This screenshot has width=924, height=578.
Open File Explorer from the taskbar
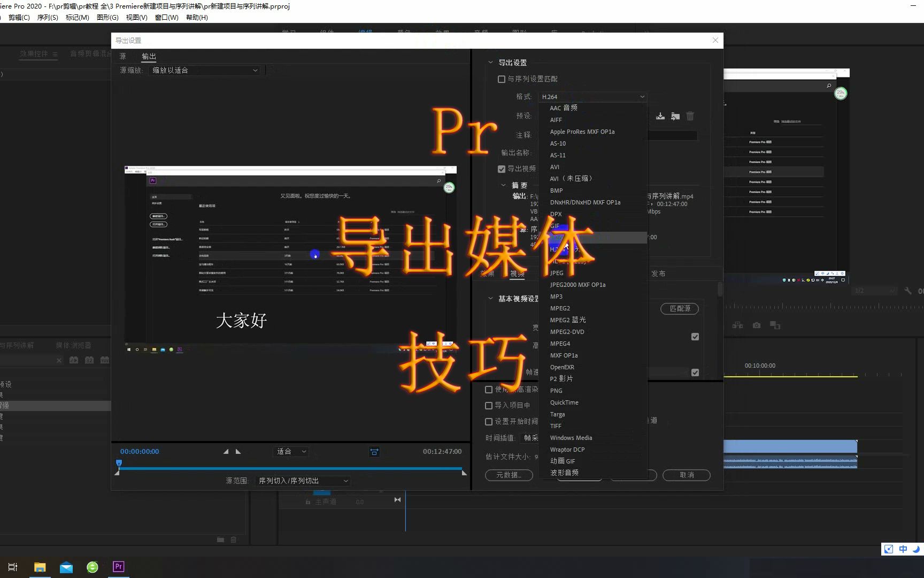click(x=40, y=567)
